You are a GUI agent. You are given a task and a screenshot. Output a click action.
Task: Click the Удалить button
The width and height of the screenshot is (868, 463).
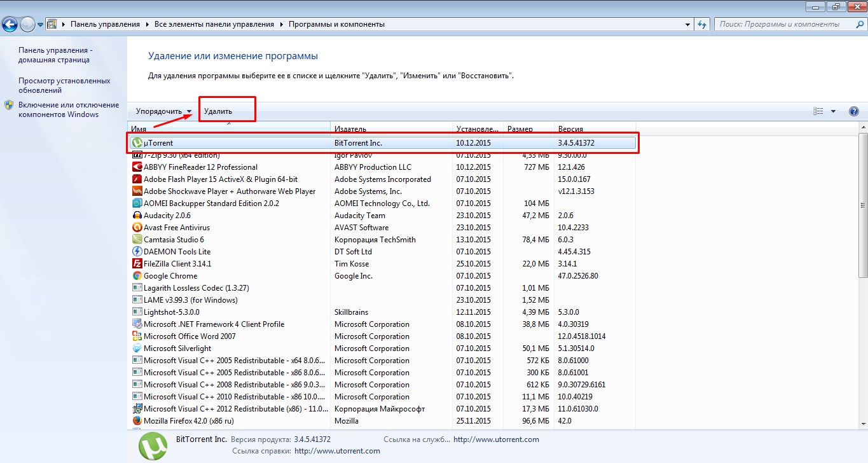(218, 111)
